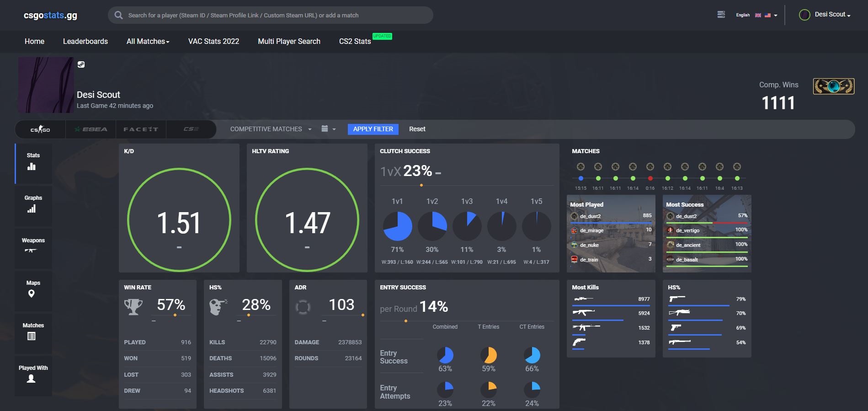Click the weapon icon with 5924 kills
This screenshot has height=411, width=868.
[x=584, y=313]
